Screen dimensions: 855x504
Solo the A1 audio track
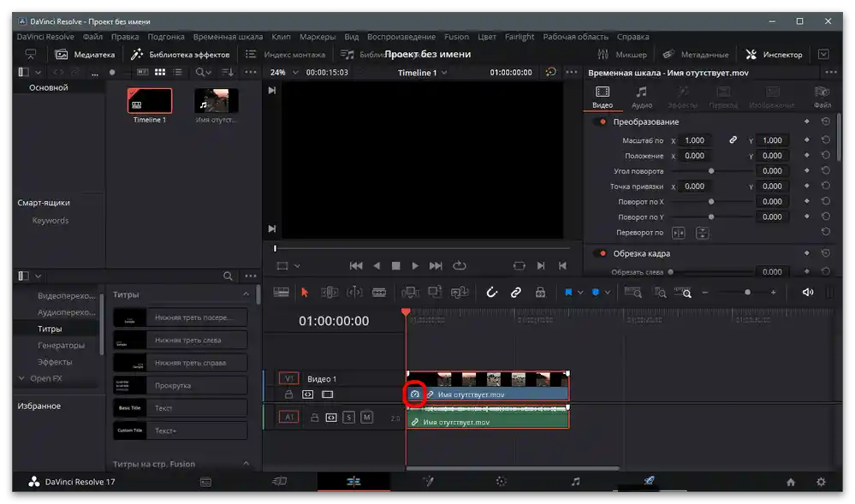pyautogui.click(x=349, y=418)
